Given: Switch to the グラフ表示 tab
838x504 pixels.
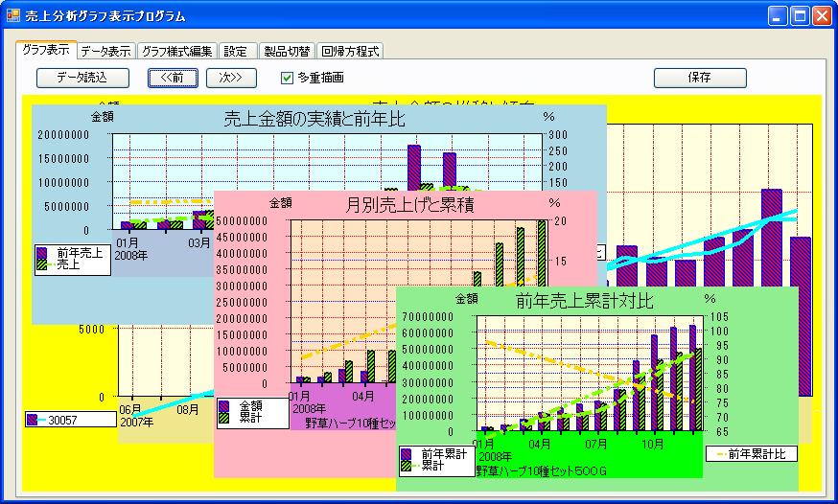Looking at the screenshot, I should (46, 50).
